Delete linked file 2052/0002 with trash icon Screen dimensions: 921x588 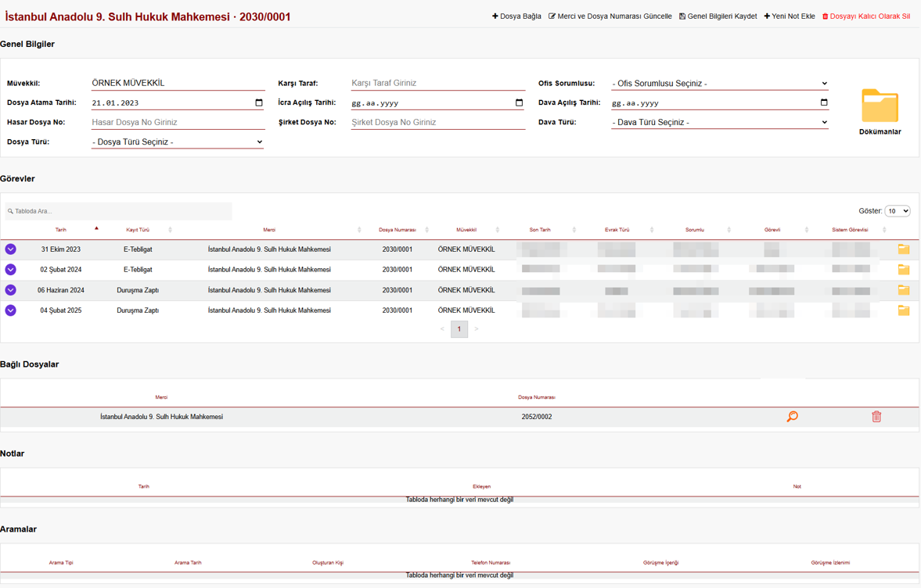[876, 417]
